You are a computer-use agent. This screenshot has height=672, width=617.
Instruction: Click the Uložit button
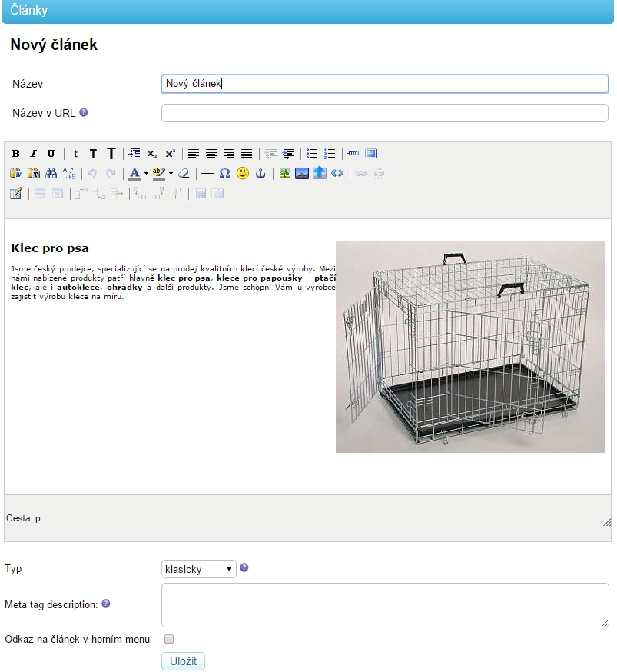point(183,661)
